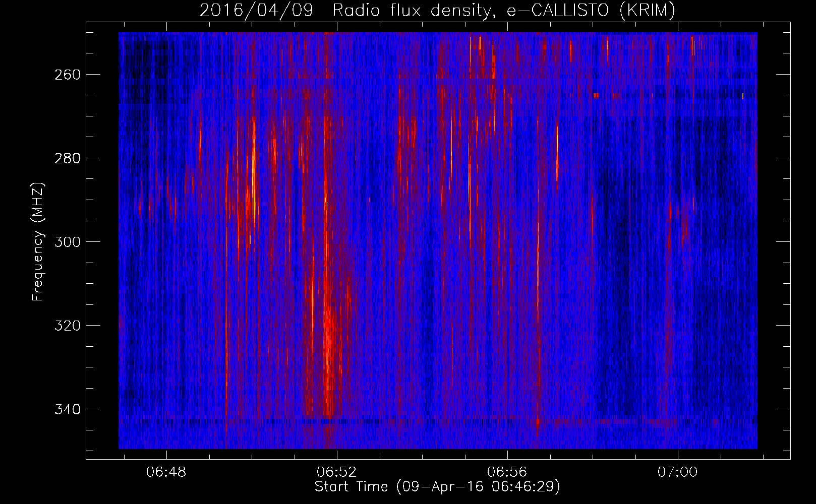Click the 280 frequency tick label
Image resolution: width=816 pixels, height=504 pixels.
[x=68, y=158]
